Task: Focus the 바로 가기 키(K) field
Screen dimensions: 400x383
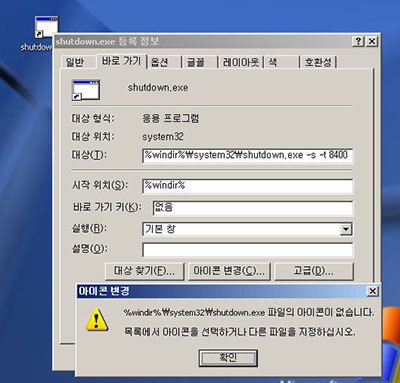Action: coord(253,208)
